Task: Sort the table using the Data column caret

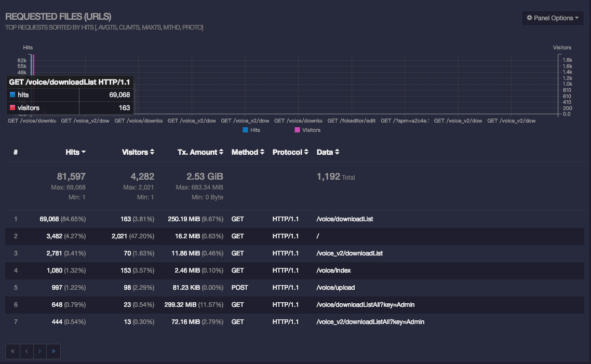Action: tap(338, 152)
